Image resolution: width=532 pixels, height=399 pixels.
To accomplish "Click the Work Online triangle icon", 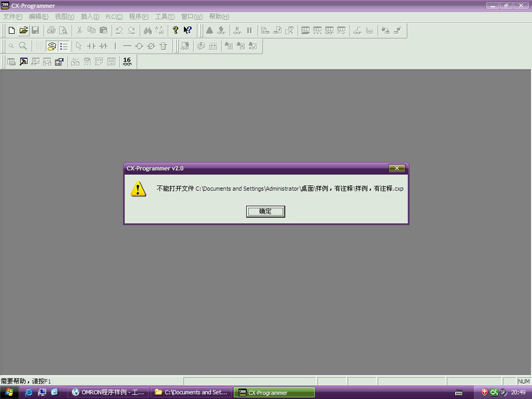I will point(209,31).
